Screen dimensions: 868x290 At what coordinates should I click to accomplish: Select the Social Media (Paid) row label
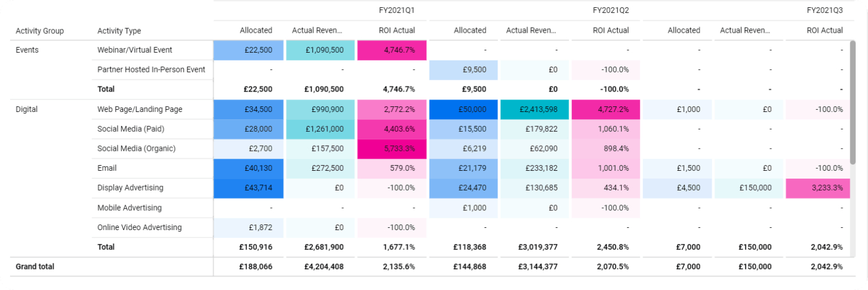(130, 129)
